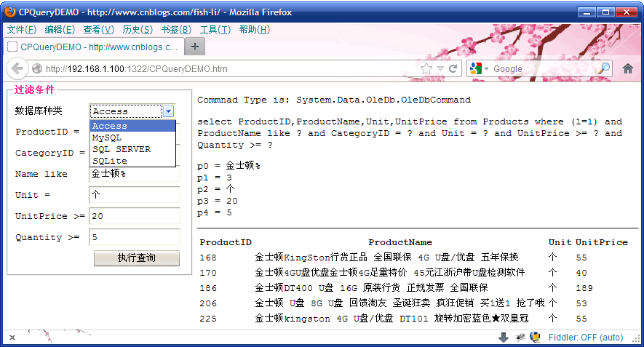This screenshot has width=644, height=347.
Task: Click the search magnifier icon
Action: tap(604, 68)
